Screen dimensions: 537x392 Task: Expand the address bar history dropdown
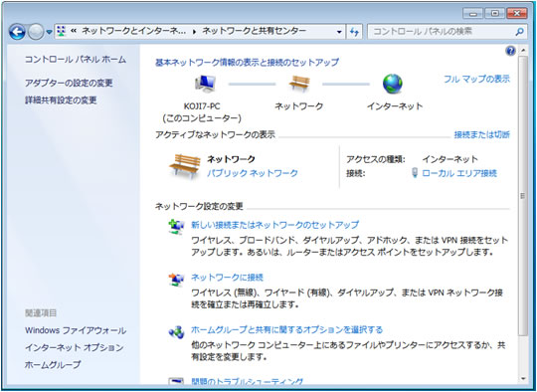(339, 32)
